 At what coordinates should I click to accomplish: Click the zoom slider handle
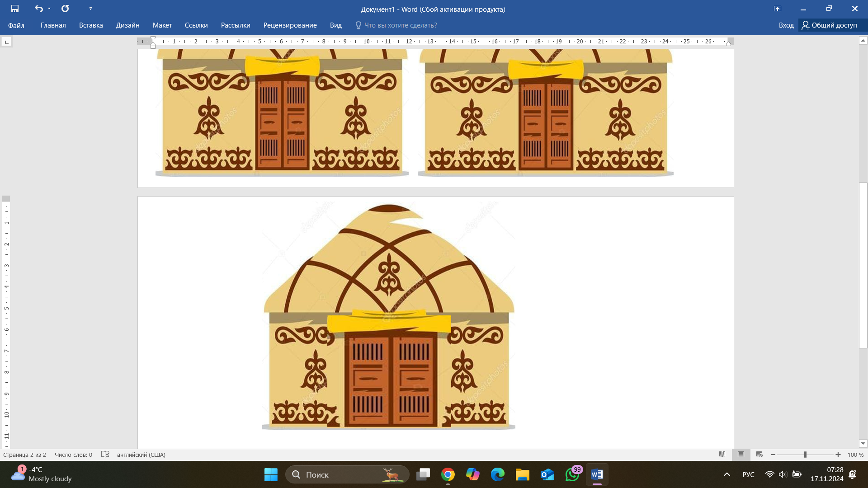pos(805,455)
